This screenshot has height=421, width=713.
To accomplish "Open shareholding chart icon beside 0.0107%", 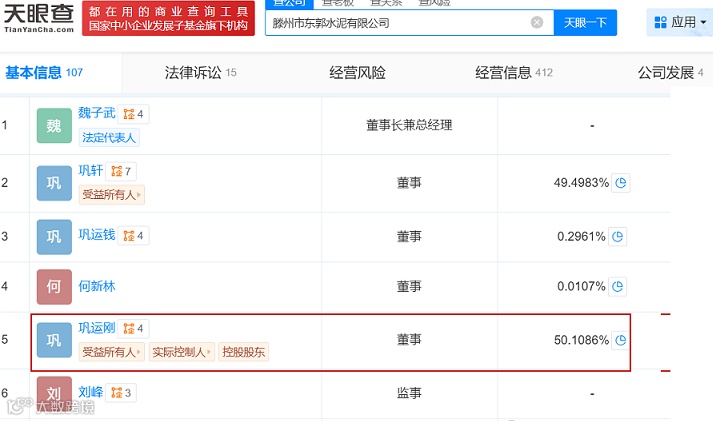I will tap(618, 286).
